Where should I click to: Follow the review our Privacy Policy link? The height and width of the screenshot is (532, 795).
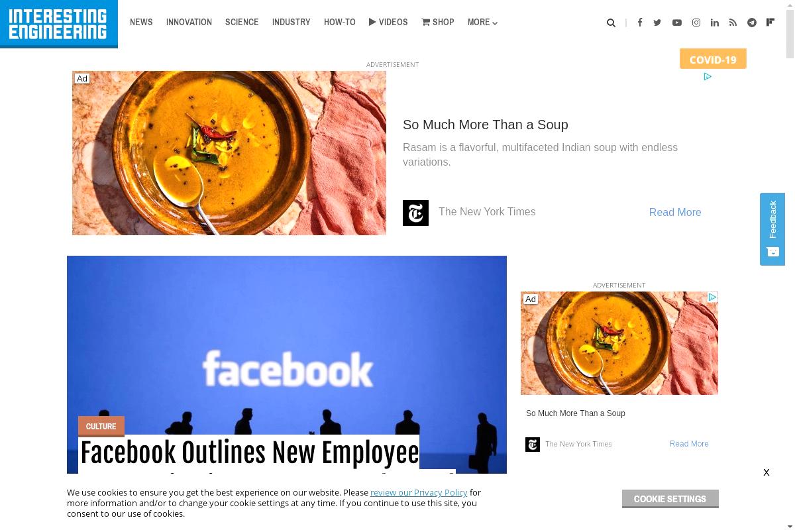coord(419,492)
